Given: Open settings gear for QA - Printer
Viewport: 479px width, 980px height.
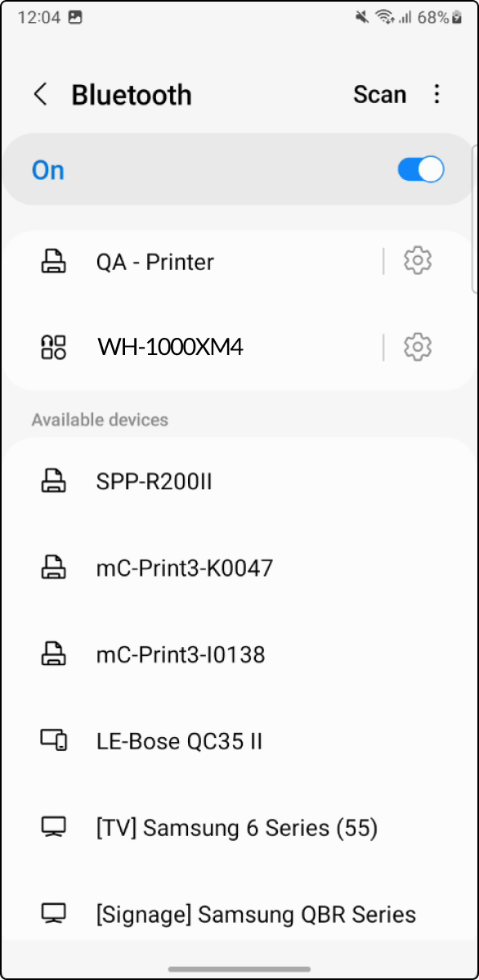Looking at the screenshot, I should pos(418,261).
